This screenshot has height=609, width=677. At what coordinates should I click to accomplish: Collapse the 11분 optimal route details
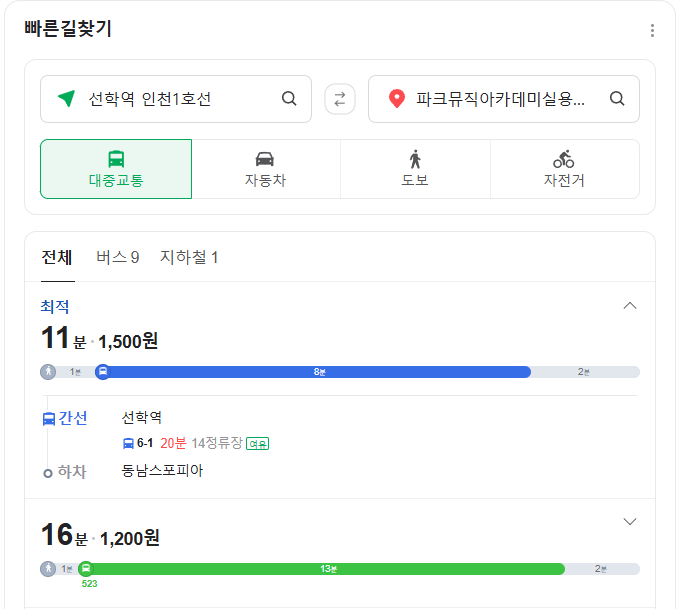pyautogui.click(x=630, y=306)
